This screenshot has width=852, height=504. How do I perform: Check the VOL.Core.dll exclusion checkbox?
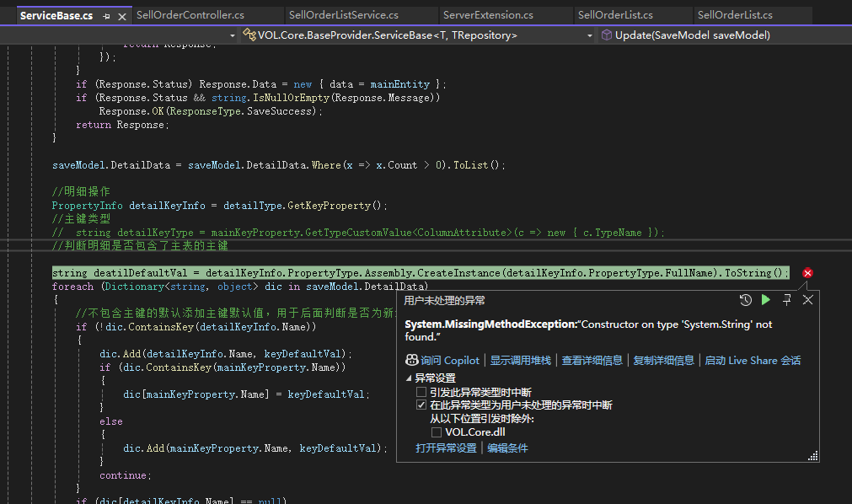pos(437,432)
